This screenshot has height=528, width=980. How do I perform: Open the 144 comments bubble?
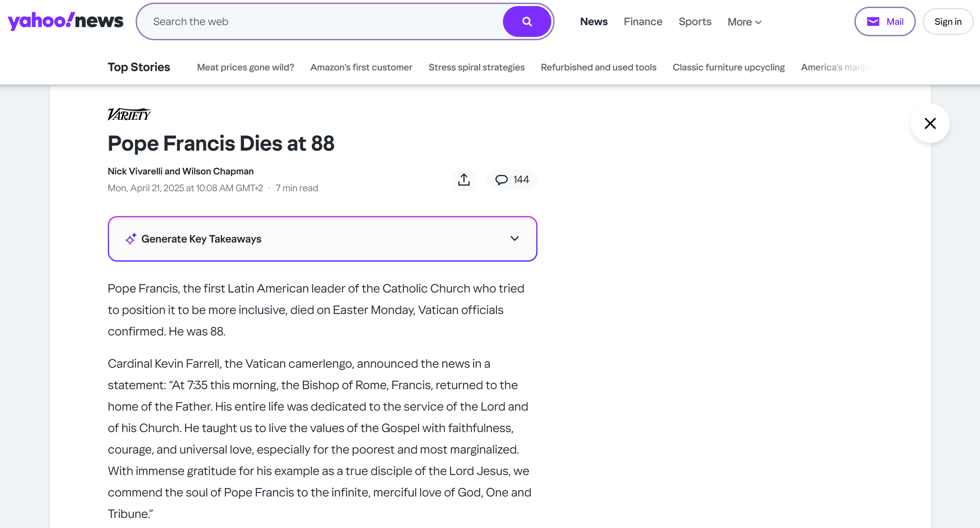[x=512, y=179]
